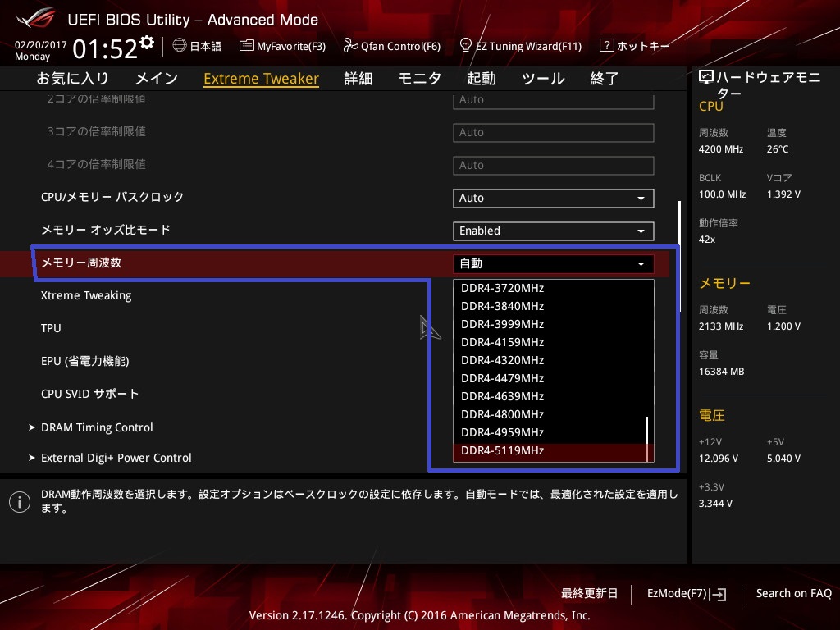Viewport: 840px width, 630px height.
Task: Click the +3.3V reading 3.344 V
Action: pos(715,504)
